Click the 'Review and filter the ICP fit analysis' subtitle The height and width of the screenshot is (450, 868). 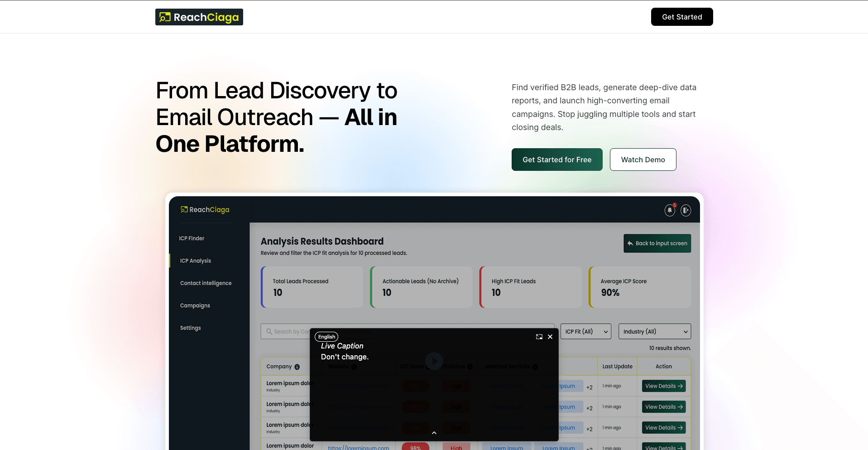point(334,253)
